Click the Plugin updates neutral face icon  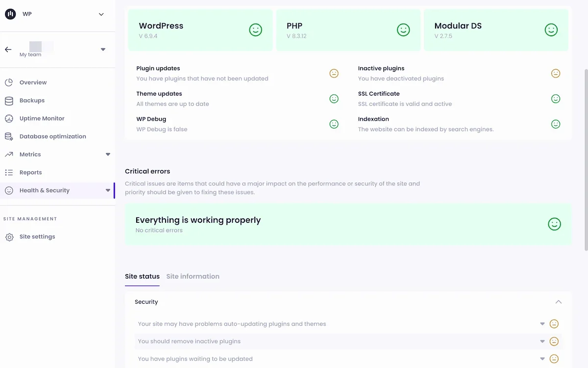click(334, 74)
